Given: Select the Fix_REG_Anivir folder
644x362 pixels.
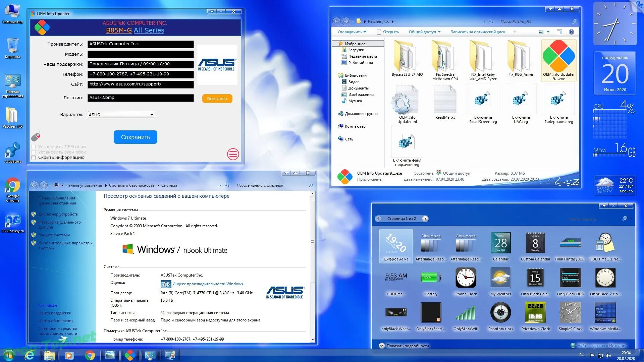Looking at the screenshot, I should pos(521,59).
